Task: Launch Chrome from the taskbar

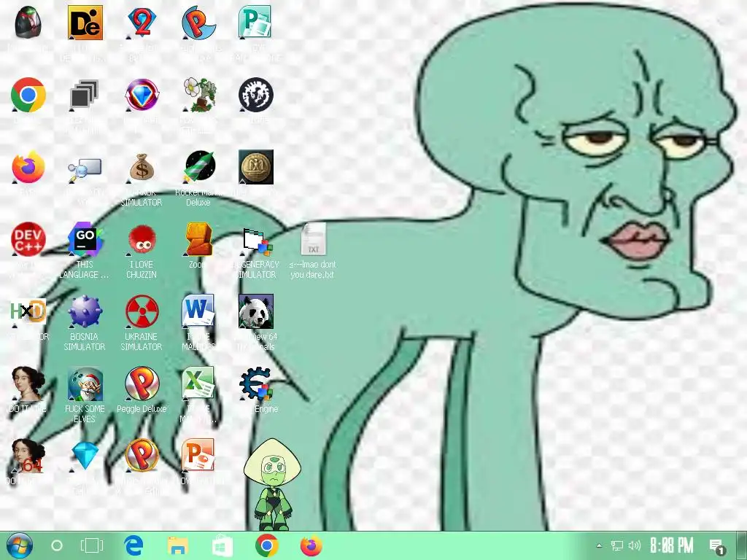Action: click(x=267, y=545)
